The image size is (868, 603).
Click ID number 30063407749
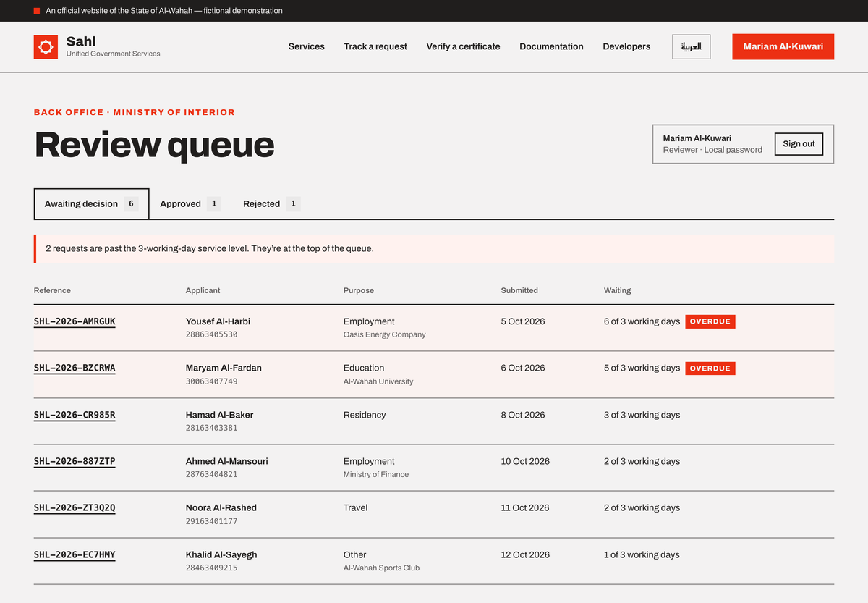[x=211, y=381]
